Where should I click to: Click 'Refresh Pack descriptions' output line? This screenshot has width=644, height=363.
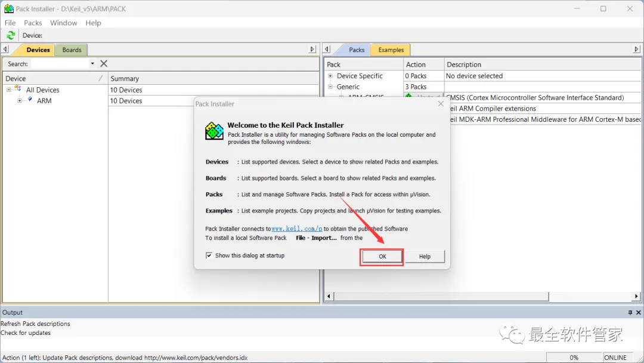pos(35,324)
